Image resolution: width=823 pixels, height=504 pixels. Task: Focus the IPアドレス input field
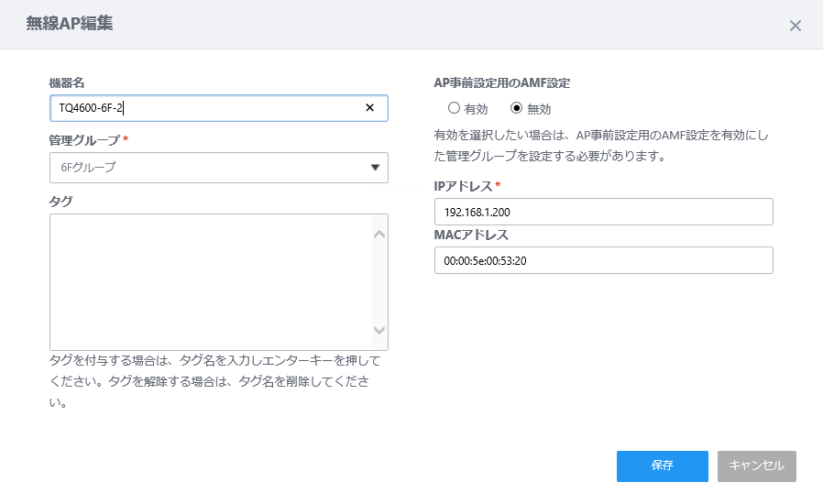coord(604,212)
